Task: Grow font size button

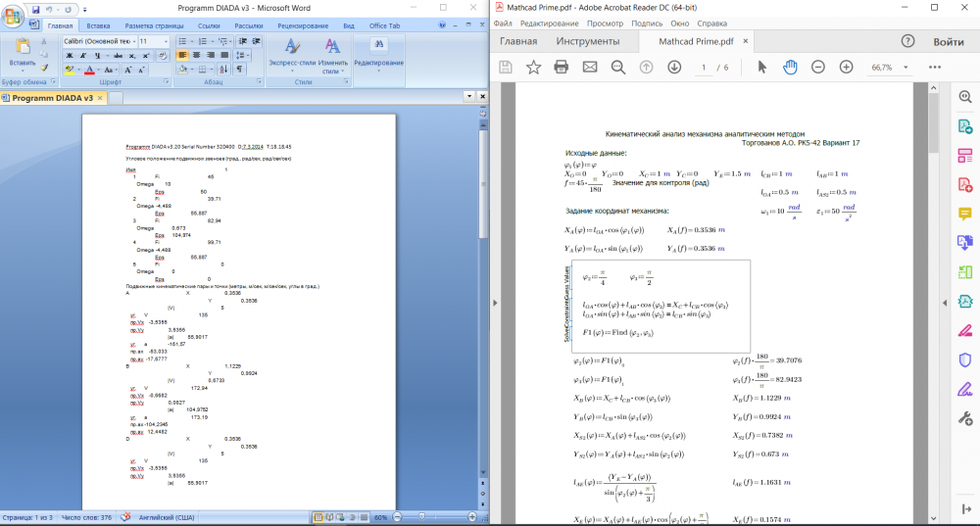Action: click(127, 70)
